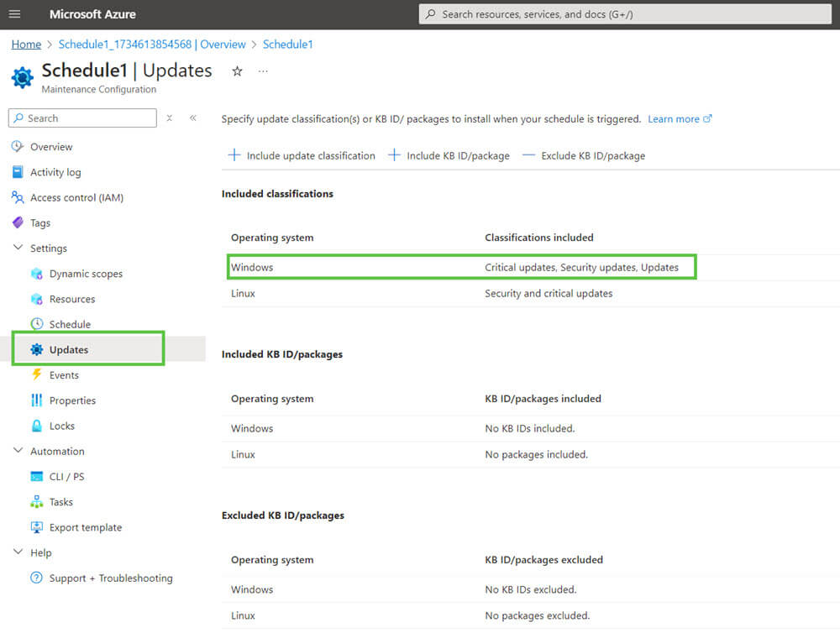
Task: Collapse the sidebar with double chevron
Action: (193, 118)
